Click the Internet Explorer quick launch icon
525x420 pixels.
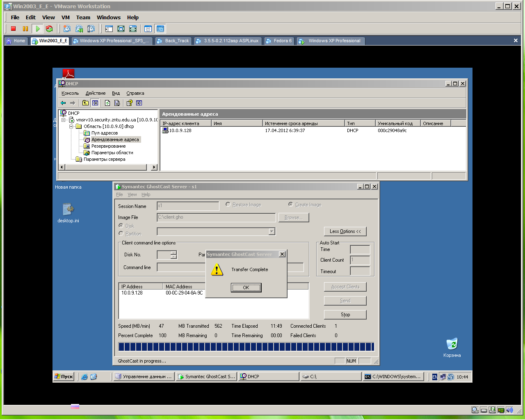coord(84,377)
